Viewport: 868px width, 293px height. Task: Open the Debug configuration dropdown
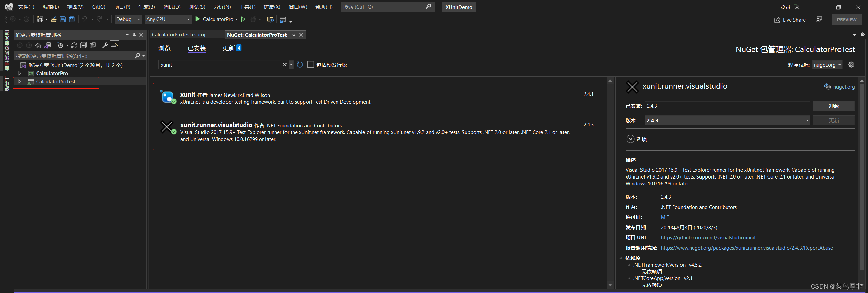(x=128, y=19)
